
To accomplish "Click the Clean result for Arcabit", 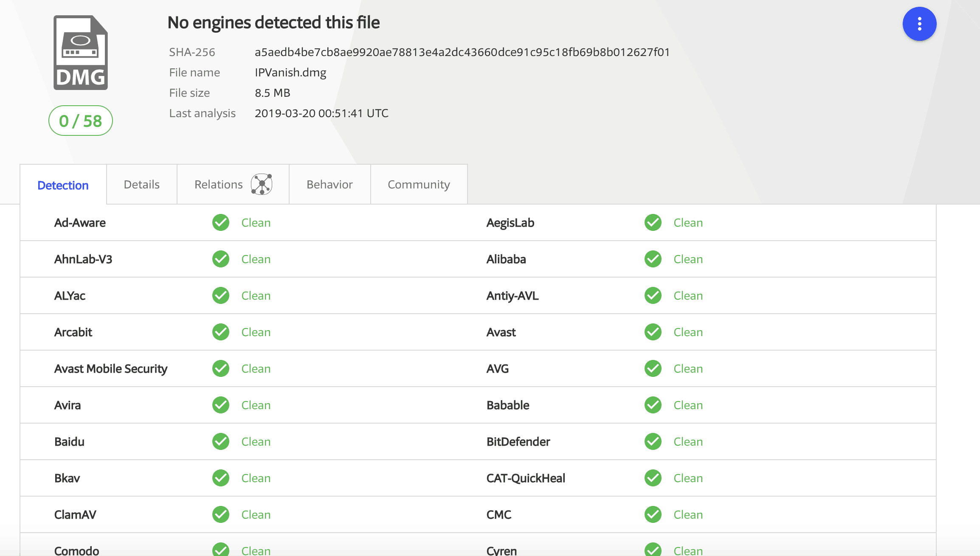I will pyautogui.click(x=256, y=332).
